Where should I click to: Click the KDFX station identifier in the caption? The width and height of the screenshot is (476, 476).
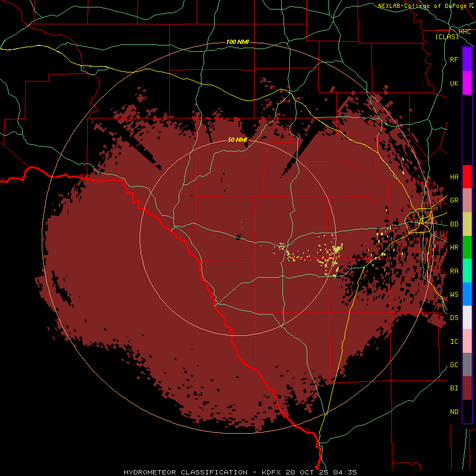271,472
